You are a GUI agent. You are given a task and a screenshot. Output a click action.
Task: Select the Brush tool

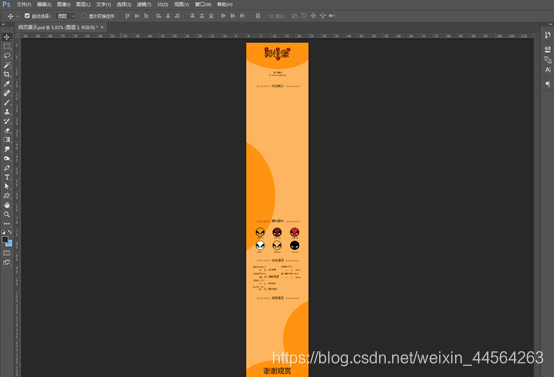point(7,102)
